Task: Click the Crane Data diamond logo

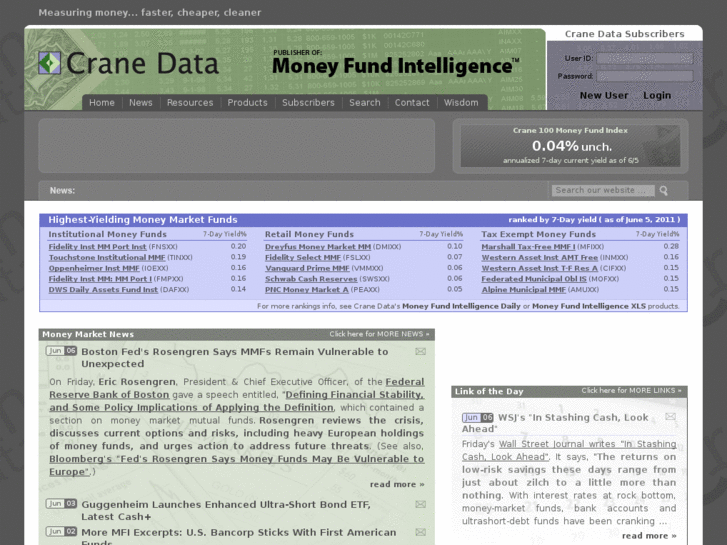Action: pos(49,63)
